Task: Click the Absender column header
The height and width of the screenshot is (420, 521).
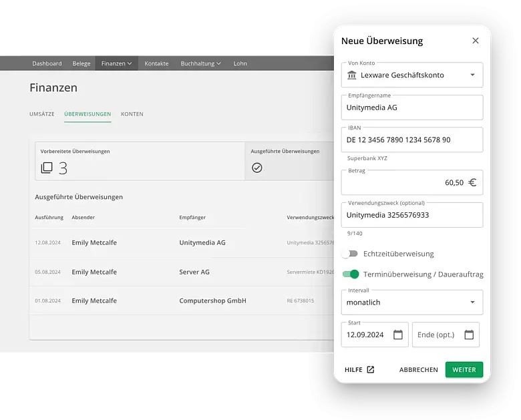Action: tap(83, 217)
